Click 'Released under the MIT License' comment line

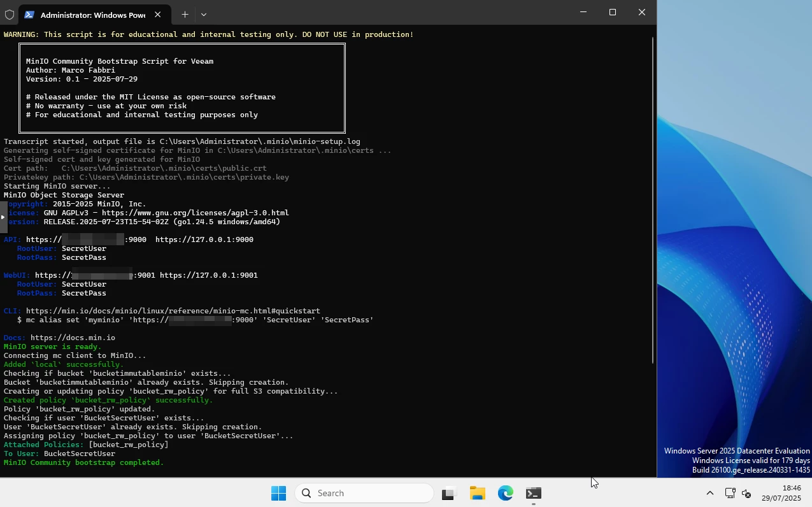pyautogui.click(x=151, y=97)
